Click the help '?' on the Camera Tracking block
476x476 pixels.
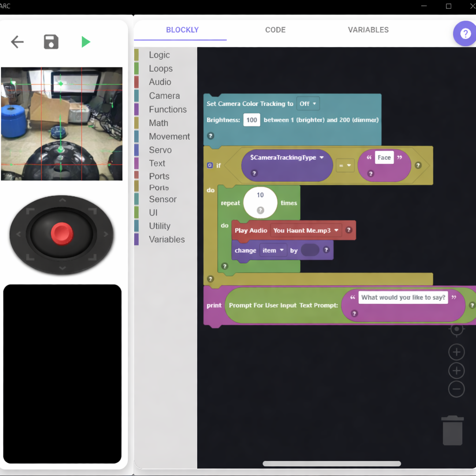211,136
